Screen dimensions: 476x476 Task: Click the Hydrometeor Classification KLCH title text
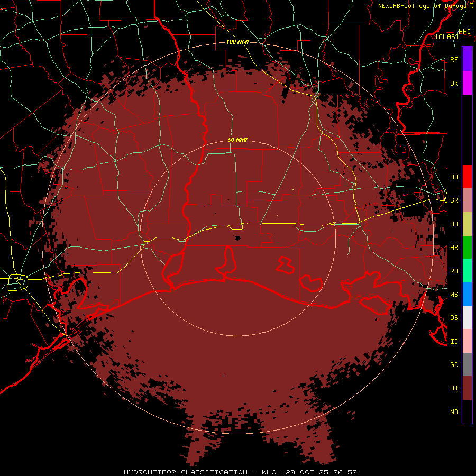[x=240, y=472]
